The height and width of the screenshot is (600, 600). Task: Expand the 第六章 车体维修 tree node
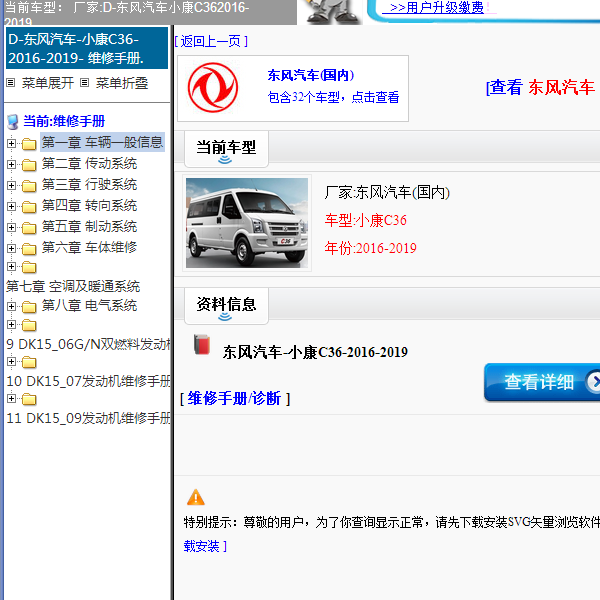tap(11, 249)
